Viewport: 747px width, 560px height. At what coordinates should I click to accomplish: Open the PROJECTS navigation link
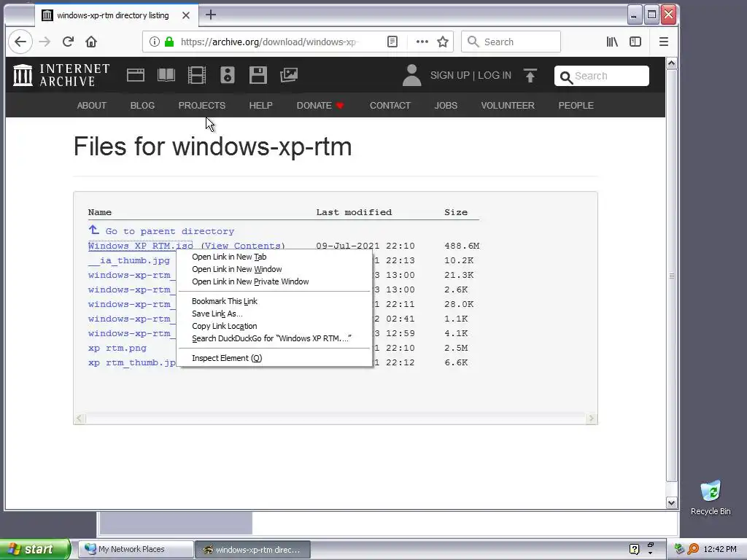point(201,105)
